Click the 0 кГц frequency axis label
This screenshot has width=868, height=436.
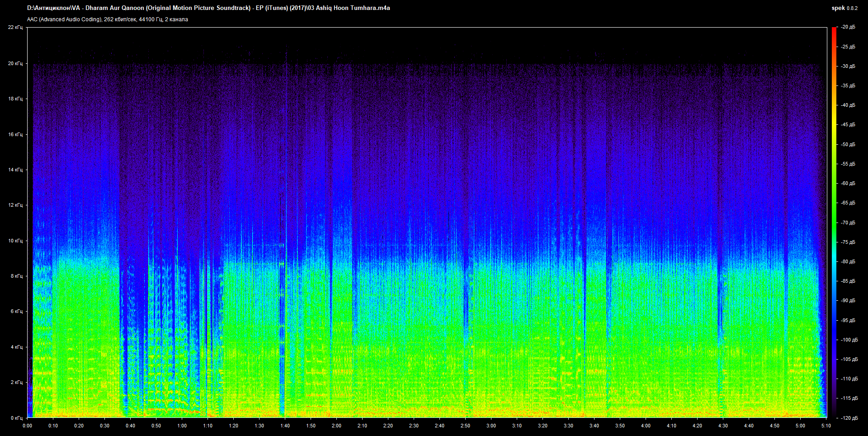16,418
